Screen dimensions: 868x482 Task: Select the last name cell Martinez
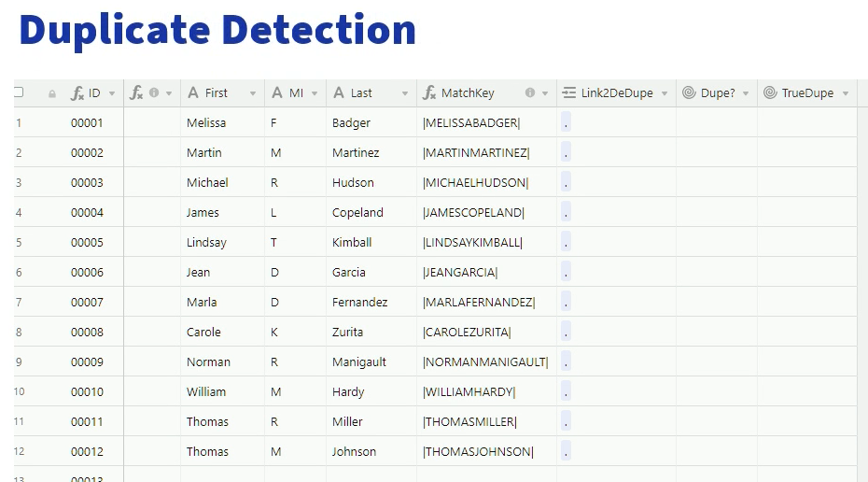pos(371,152)
